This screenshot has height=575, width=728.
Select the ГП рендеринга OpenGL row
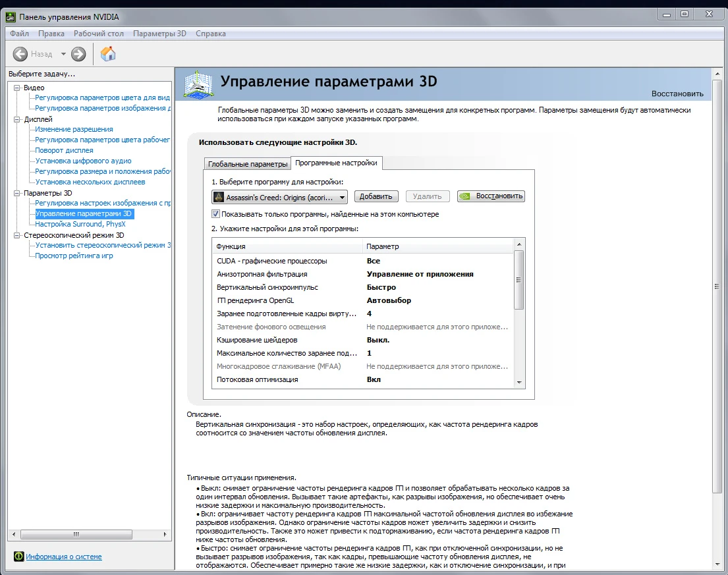(362, 300)
